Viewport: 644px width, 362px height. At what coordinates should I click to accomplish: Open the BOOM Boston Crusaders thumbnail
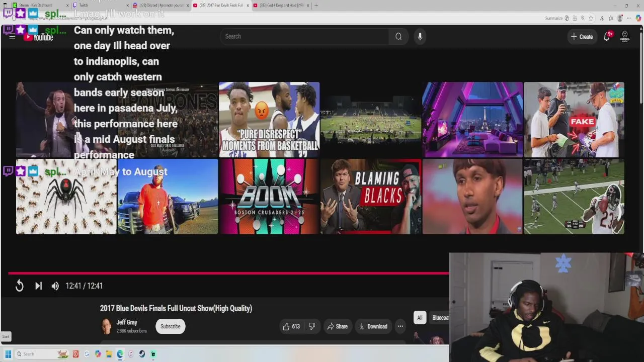click(x=269, y=197)
